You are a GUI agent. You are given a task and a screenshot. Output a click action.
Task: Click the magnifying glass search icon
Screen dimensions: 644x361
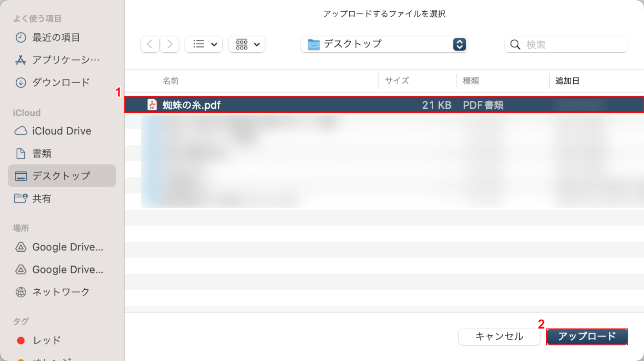515,44
